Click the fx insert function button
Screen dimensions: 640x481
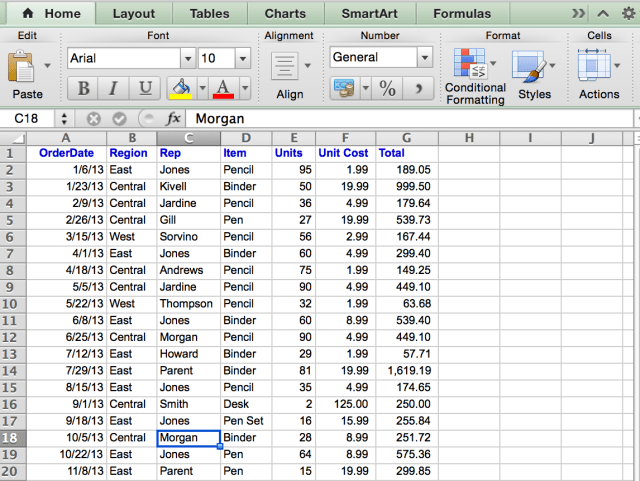[173, 118]
